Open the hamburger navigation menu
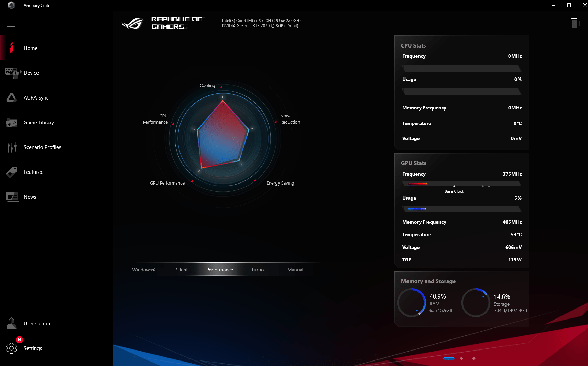 (11, 23)
